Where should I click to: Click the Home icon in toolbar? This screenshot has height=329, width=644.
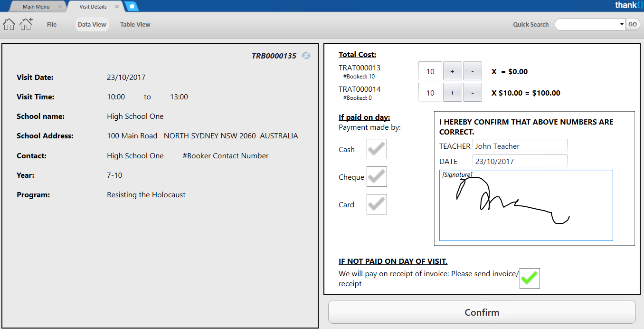(x=9, y=24)
